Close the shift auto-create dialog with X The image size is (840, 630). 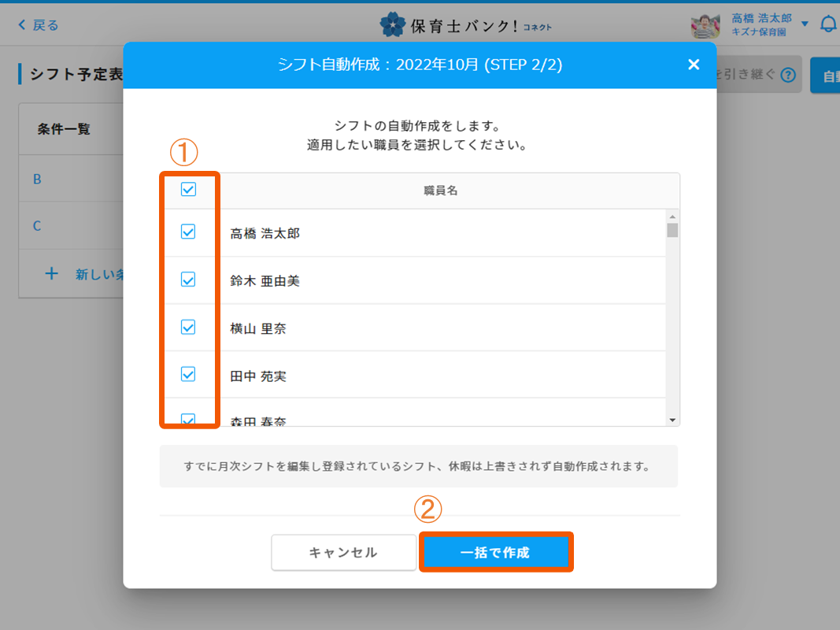point(693,65)
